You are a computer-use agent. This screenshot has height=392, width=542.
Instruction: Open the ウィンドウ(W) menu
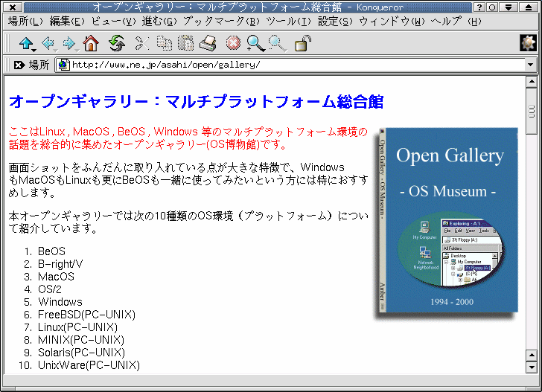click(x=392, y=22)
